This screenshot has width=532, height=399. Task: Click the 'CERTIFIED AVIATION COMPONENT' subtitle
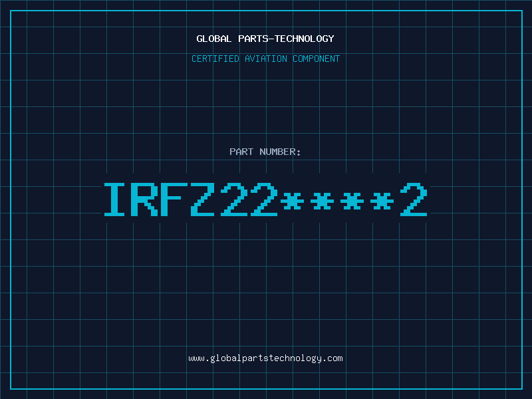click(x=265, y=59)
